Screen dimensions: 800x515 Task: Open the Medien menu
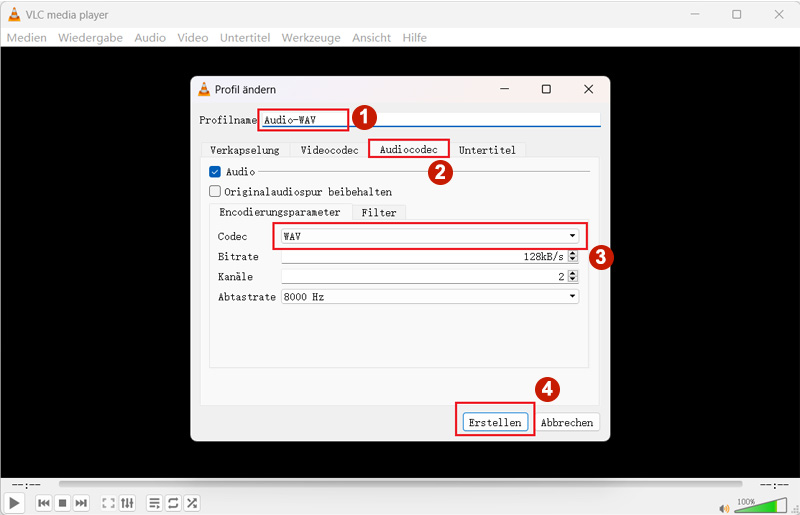click(x=27, y=38)
